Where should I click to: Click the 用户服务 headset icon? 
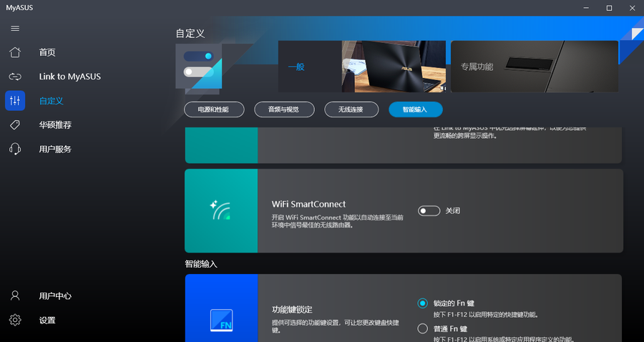point(15,149)
